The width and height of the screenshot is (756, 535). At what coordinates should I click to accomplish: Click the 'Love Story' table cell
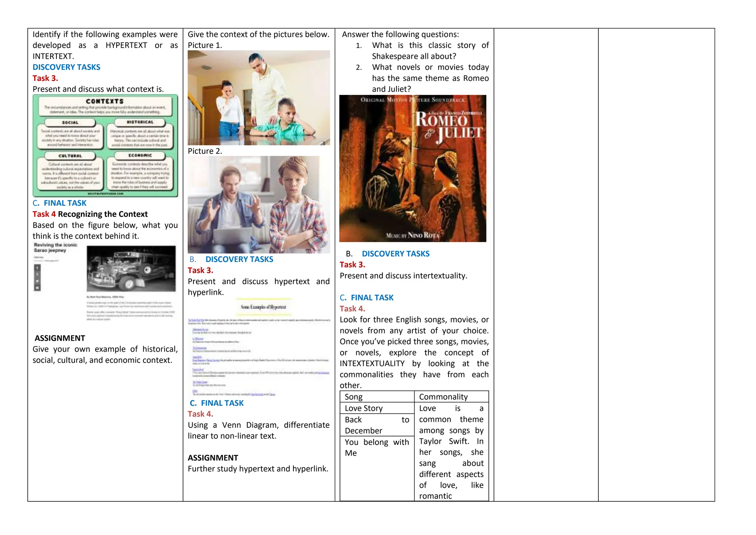click(377, 408)
